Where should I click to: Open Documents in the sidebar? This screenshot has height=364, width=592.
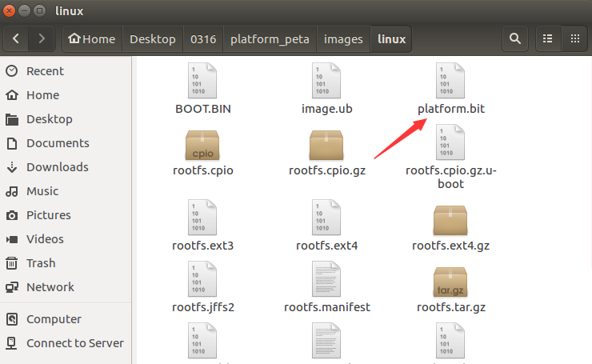point(66,143)
